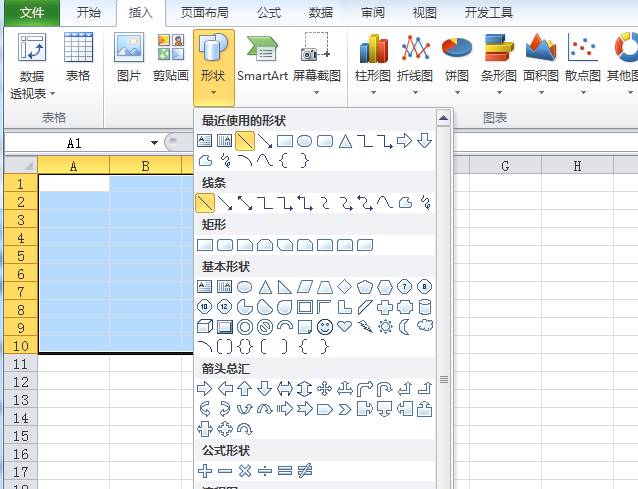Click the Name Box showing A1
638x489 pixels.
point(75,143)
